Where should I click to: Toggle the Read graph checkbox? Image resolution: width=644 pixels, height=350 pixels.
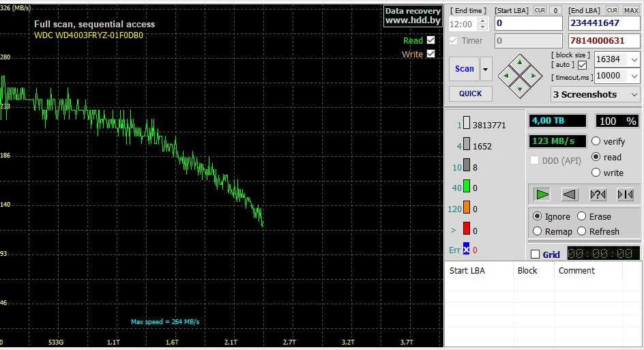pos(430,40)
